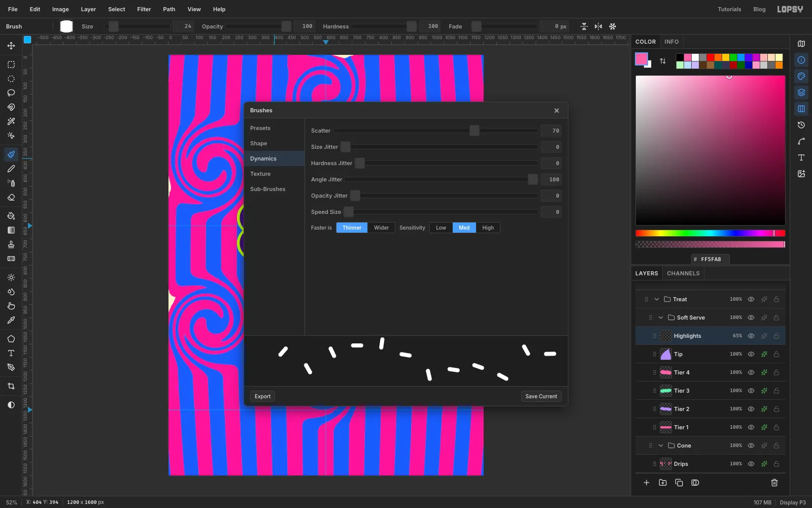The image size is (812, 508).
Task: Delete the selected layer with trash icon
Action: [774, 483]
